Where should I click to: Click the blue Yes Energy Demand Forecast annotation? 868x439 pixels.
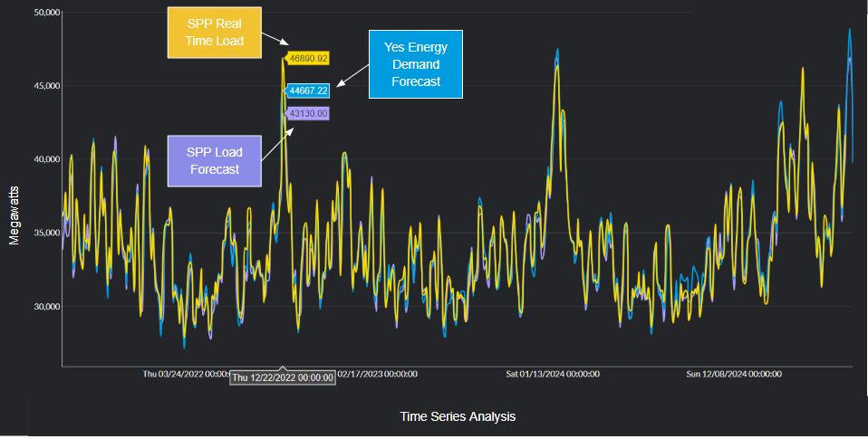(x=416, y=63)
